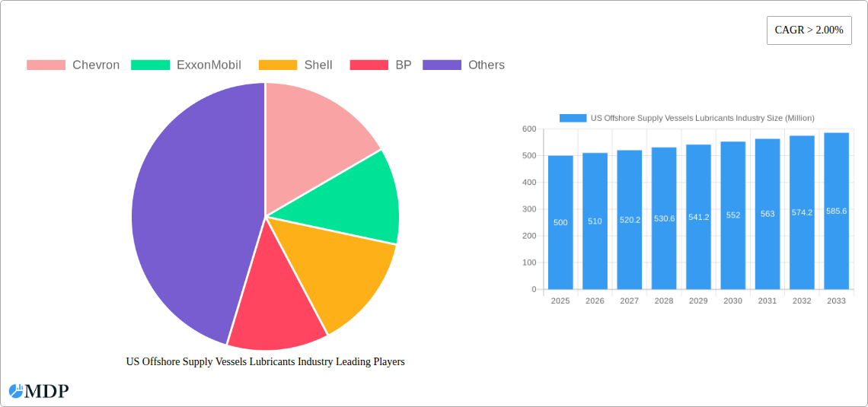
Task: Click the 2032 bar labeled 574.2
Action: point(802,212)
